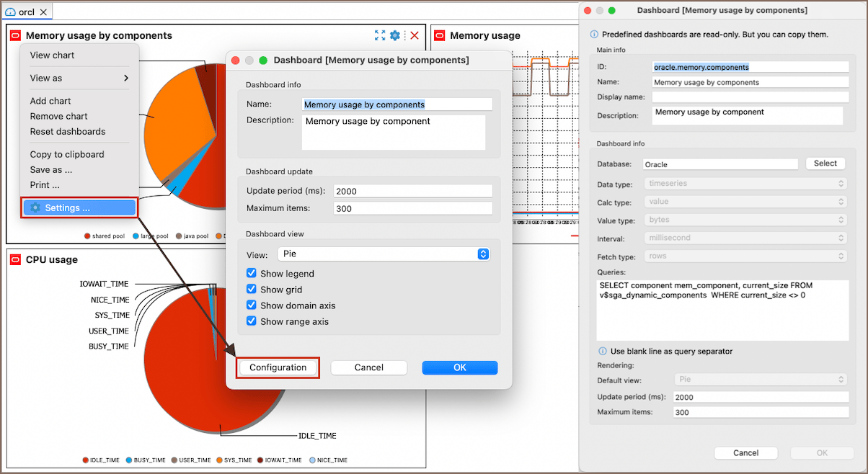The image size is (868, 474).
Task: Click info icon beside predefined dashboards notice
Action: (x=594, y=34)
